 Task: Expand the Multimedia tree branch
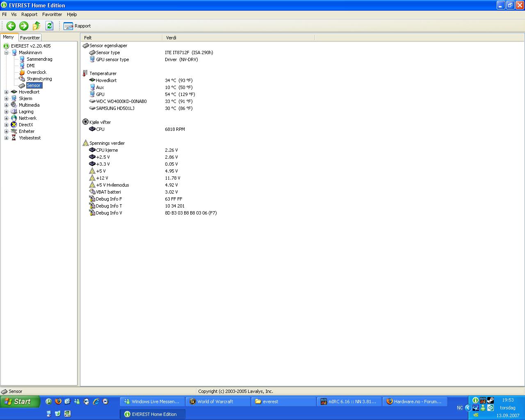[x=6, y=105]
